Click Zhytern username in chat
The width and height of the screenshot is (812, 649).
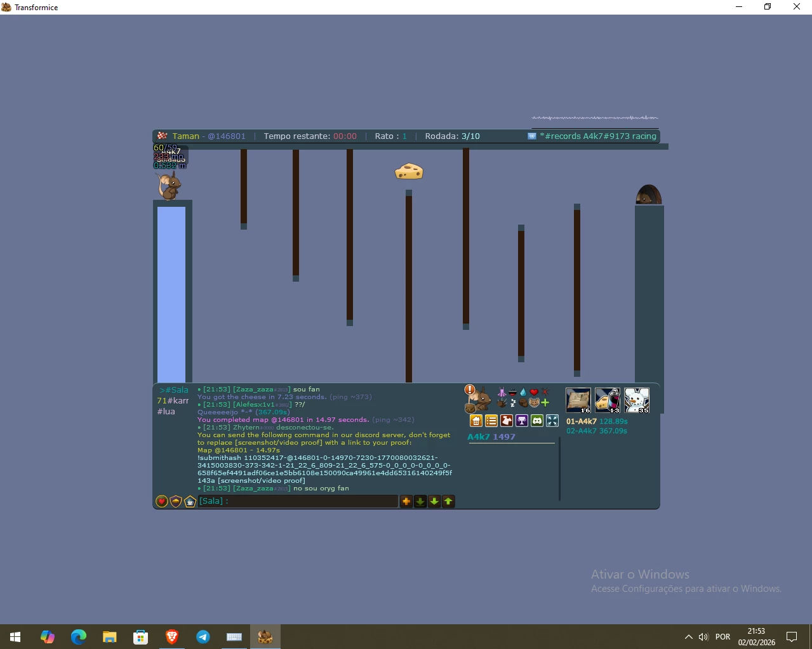point(246,428)
